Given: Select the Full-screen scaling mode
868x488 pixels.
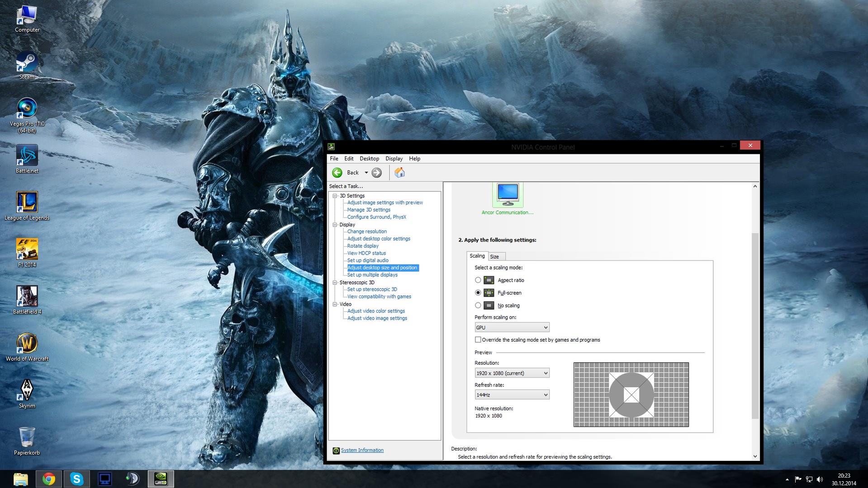Looking at the screenshot, I should point(478,293).
